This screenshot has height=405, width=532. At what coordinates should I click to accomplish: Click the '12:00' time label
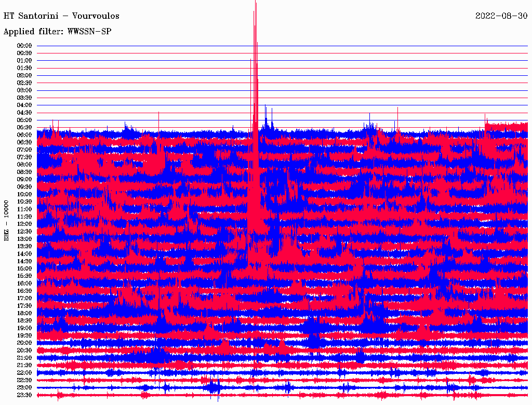point(24,224)
